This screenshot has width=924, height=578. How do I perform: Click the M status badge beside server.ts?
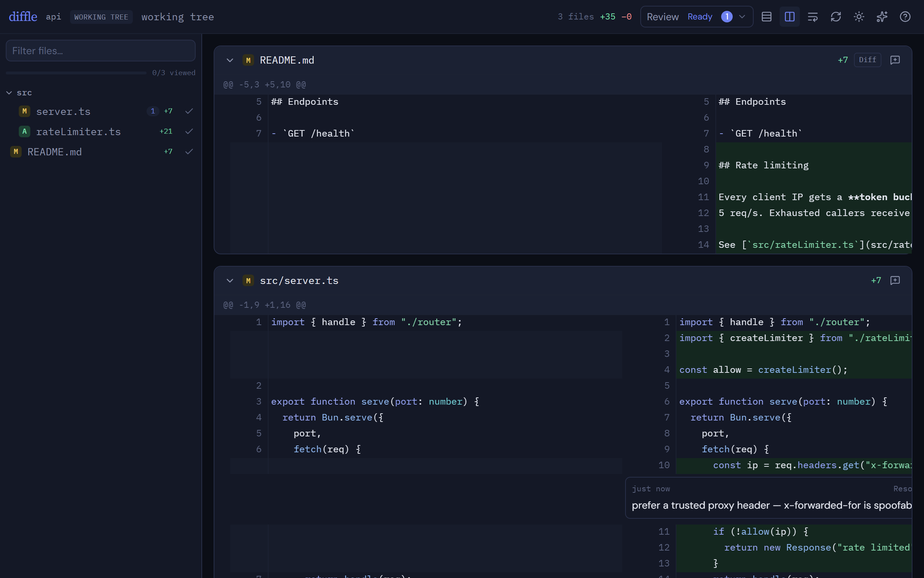tap(25, 111)
